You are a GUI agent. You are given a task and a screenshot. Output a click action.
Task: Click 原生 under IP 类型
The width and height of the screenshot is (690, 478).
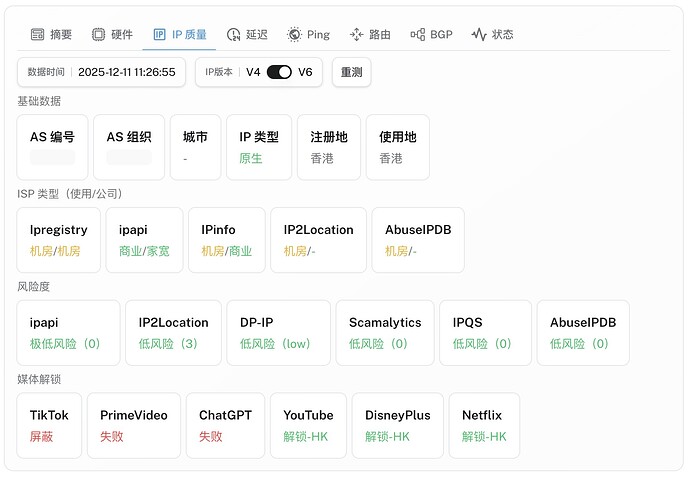tap(251, 158)
